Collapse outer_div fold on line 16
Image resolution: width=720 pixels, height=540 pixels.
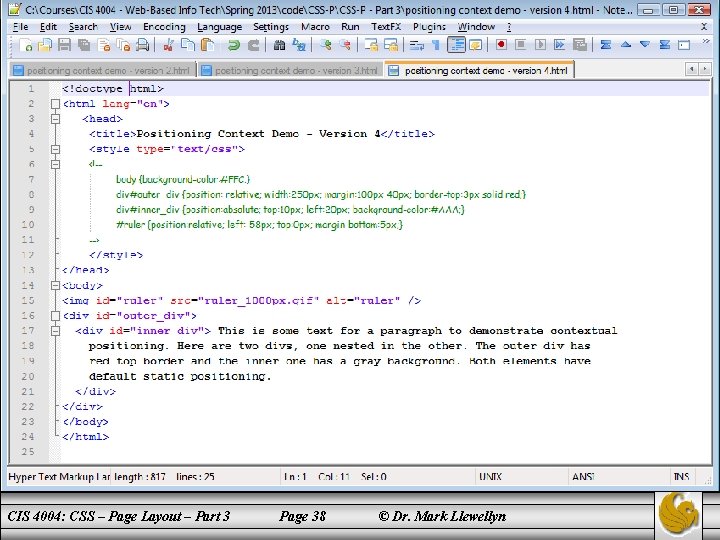coord(55,316)
